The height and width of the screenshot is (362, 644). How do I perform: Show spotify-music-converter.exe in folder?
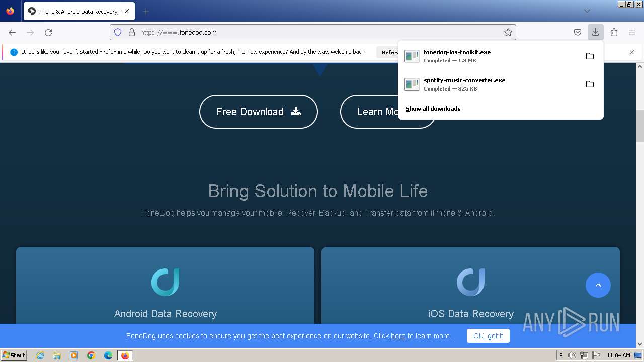[x=590, y=84]
